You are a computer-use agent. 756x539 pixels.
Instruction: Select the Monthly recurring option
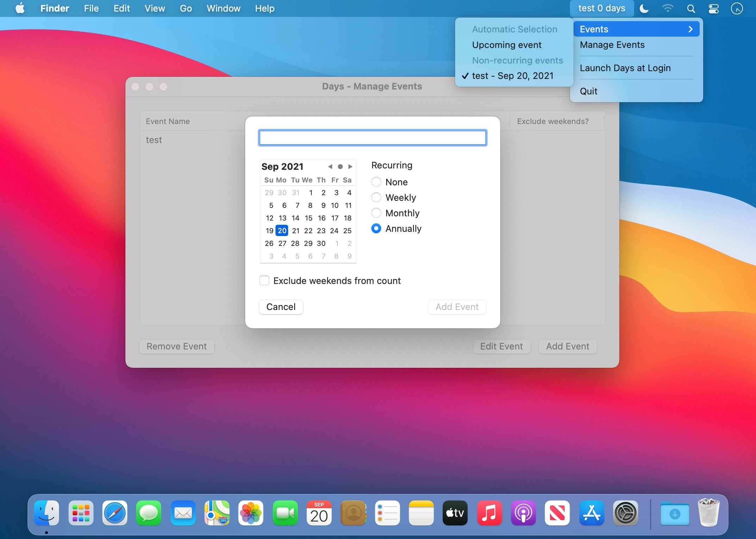(376, 213)
